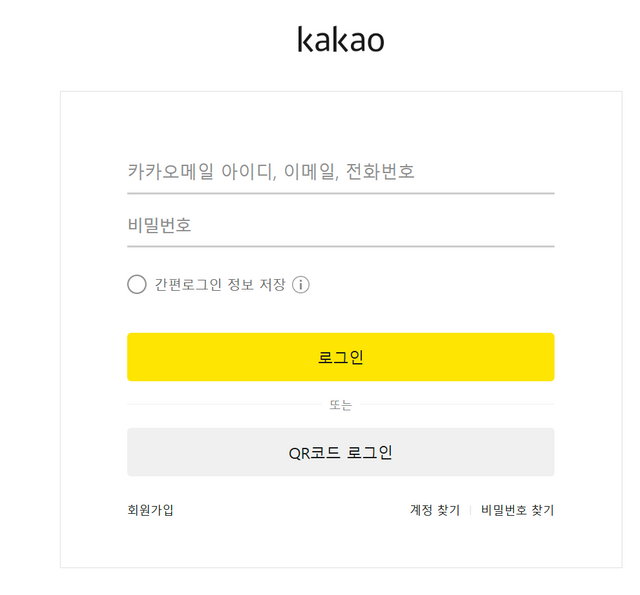Click the left edge of the yellow 로그인 button
Screen dimensions: 640x595
pos(131,357)
